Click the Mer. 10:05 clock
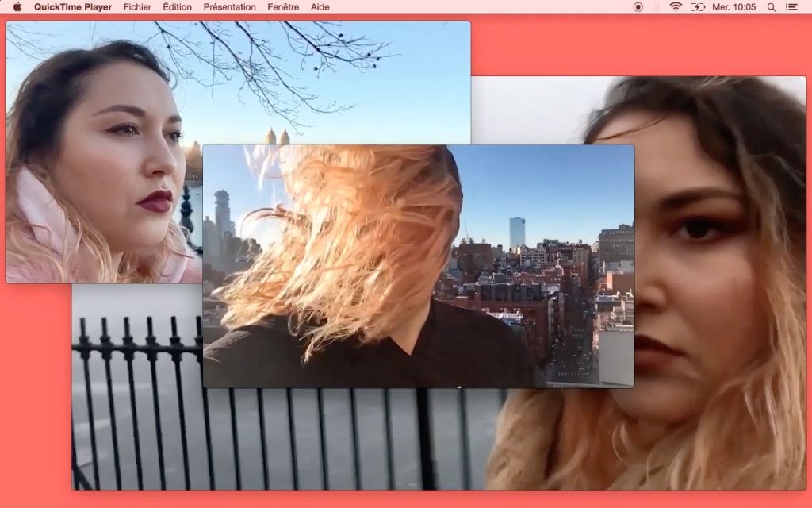Image resolution: width=812 pixels, height=508 pixels. (x=734, y=7)
